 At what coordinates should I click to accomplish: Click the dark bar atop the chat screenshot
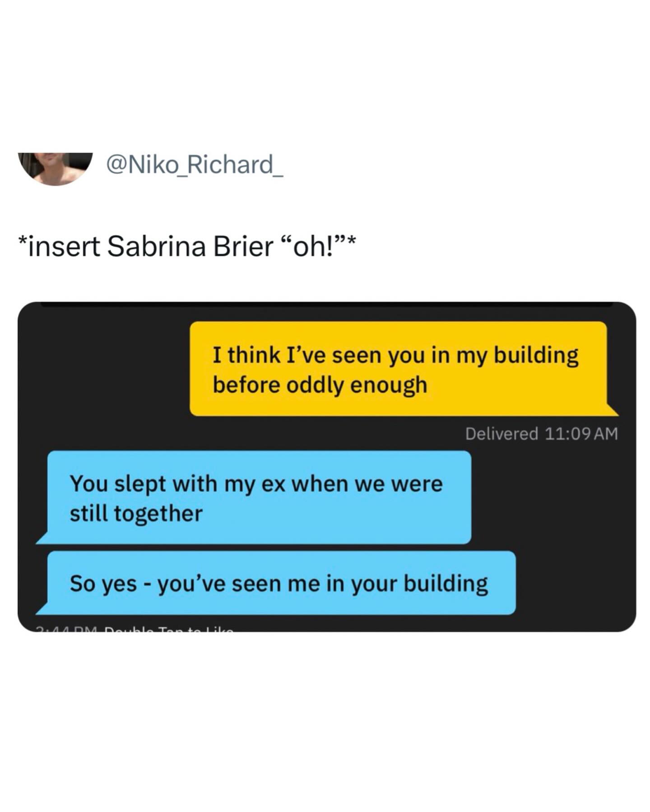pyautogui.click(x=327, y=305)
